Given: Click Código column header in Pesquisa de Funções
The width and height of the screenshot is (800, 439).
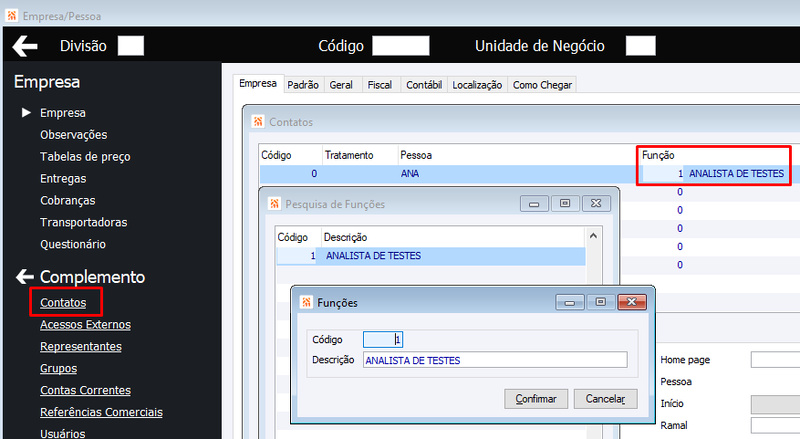Looking at the screenshot, I should [x=292, y=237].
